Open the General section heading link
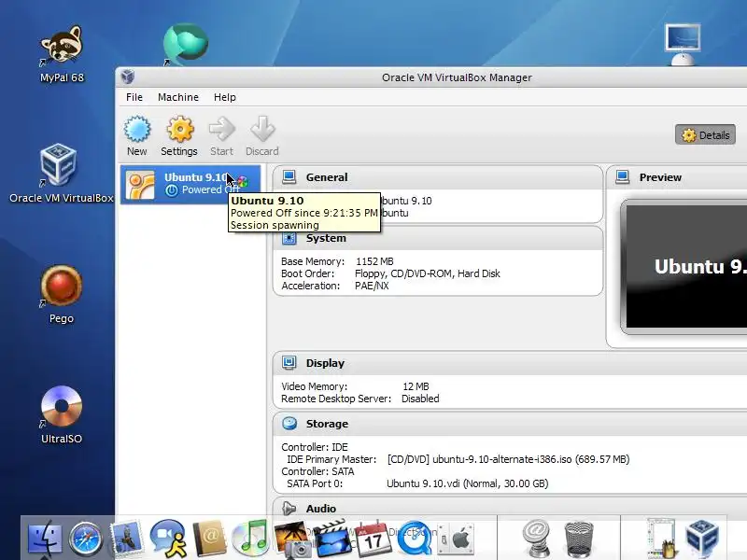 coord(327,177)
